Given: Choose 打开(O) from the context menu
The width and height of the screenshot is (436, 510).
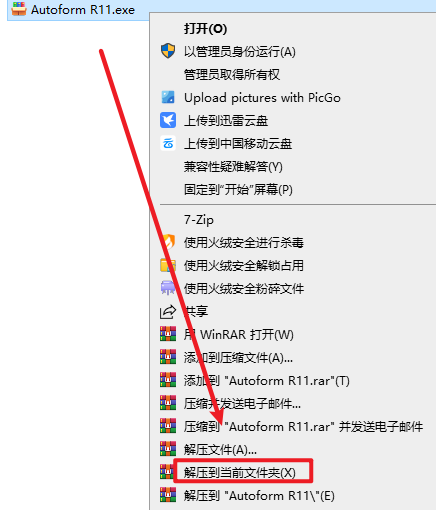Looking at the screenshot, I should click(x=205, y=29).
